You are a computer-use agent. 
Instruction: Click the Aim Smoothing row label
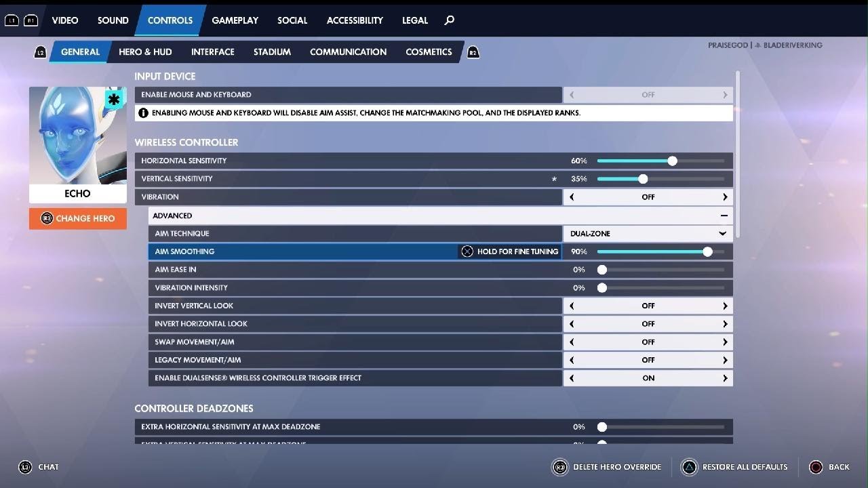[x=184, y=251]
